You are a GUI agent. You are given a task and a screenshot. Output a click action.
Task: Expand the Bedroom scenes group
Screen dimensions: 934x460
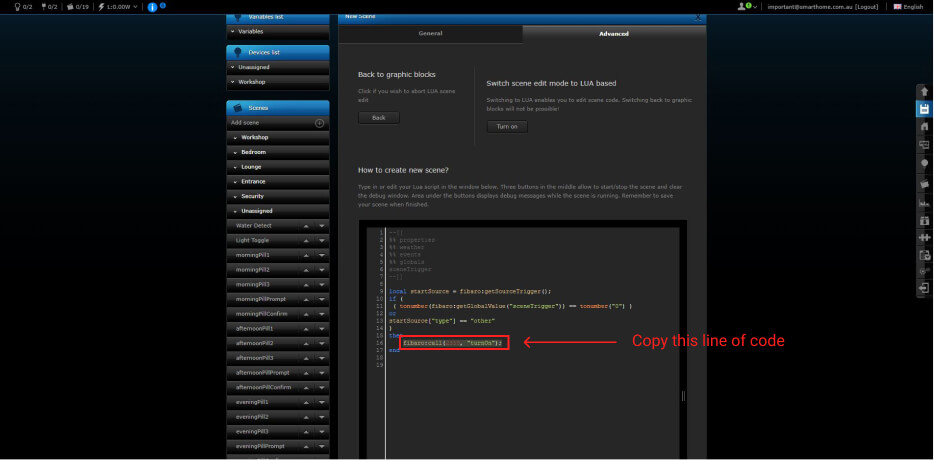click(278, 153)
